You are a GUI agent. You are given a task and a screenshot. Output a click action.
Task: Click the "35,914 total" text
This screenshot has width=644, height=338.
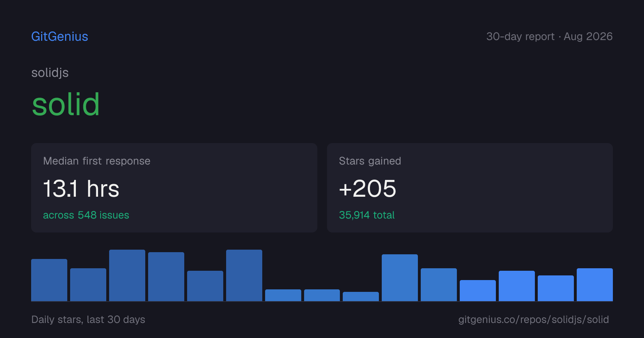coord(367,215)
